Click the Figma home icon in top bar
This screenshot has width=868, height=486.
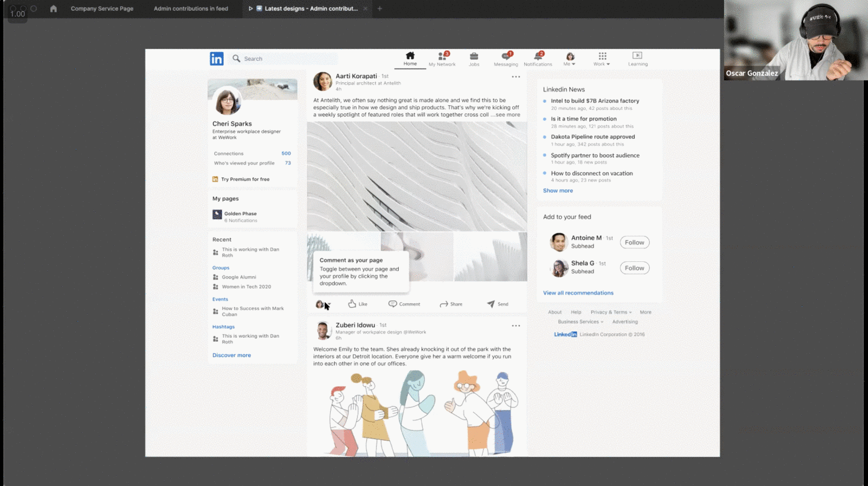(53, 9)
